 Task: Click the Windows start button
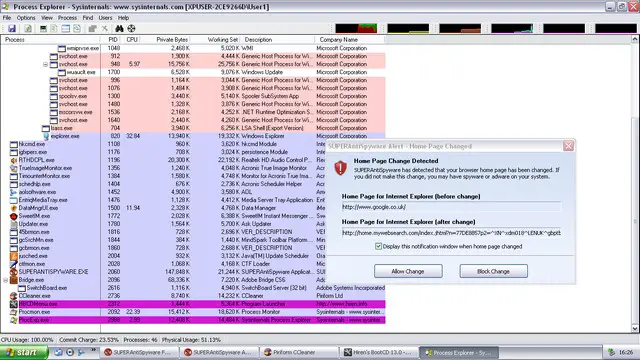24,353
